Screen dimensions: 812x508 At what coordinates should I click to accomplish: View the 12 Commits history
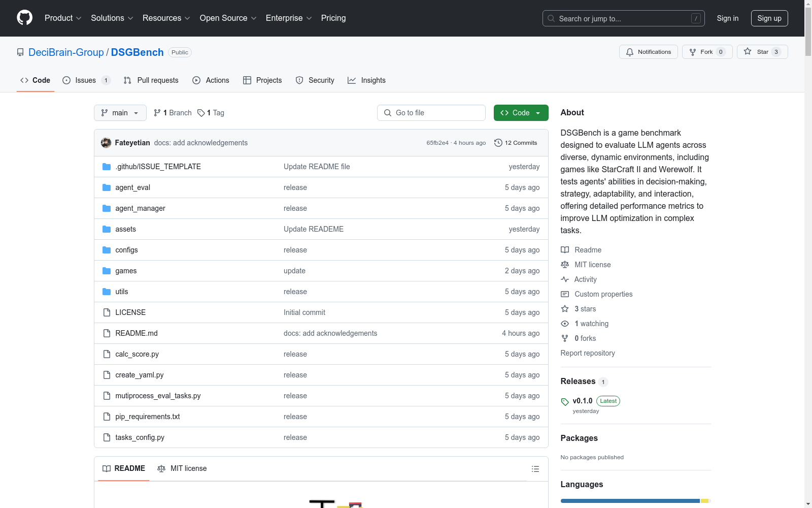coord(516,143)
